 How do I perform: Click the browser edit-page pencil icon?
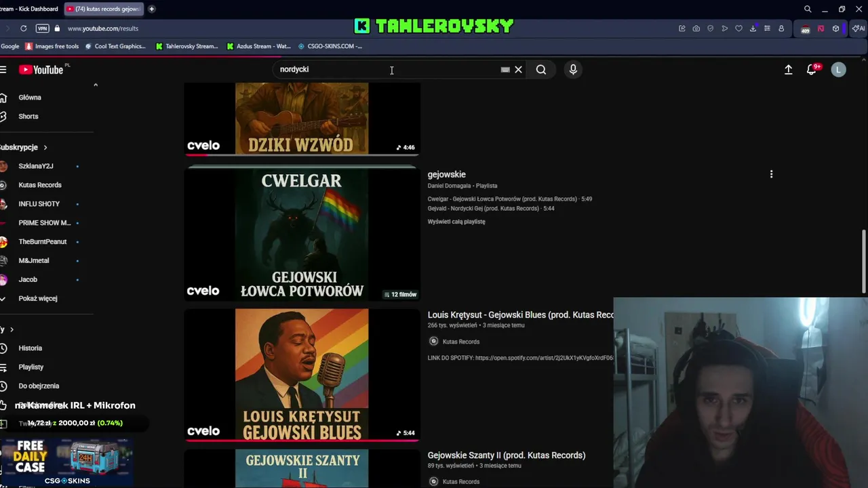point(682,28)
